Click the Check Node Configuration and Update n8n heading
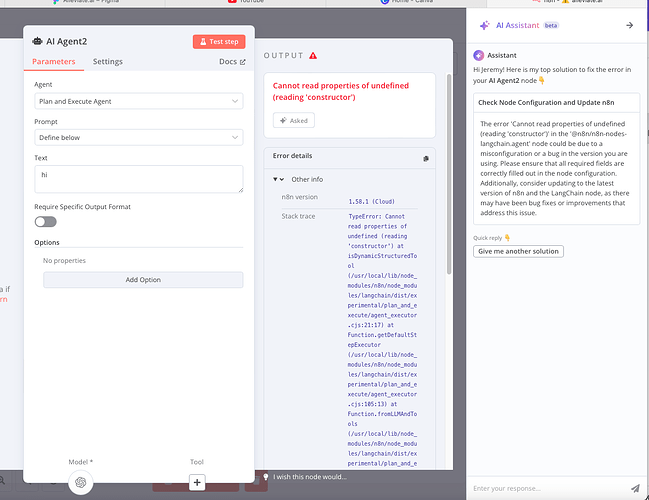 pyautogui.click(x=546, y=103)
